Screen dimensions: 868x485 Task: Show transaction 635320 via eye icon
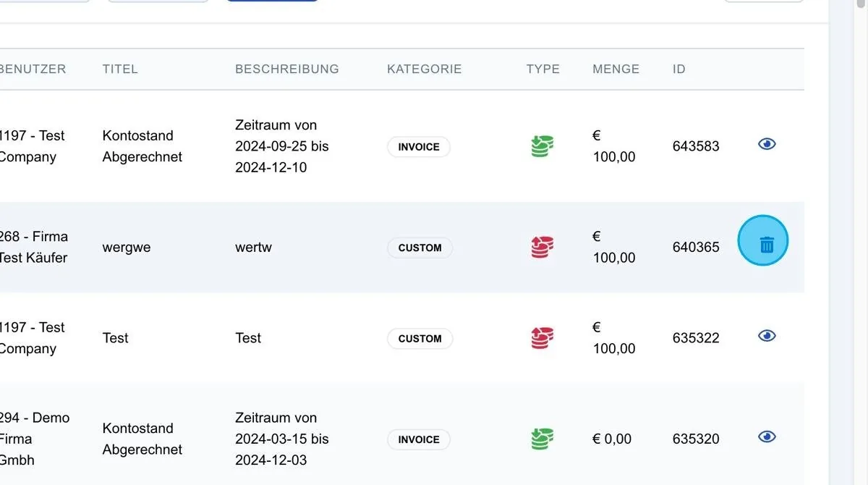[767, 436]
